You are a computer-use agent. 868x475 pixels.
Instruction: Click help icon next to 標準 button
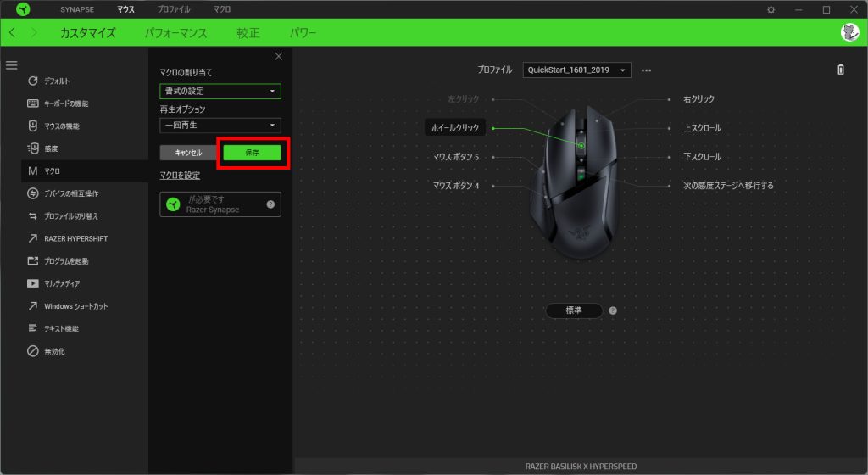pyautogui.click(x=613, y=310)
